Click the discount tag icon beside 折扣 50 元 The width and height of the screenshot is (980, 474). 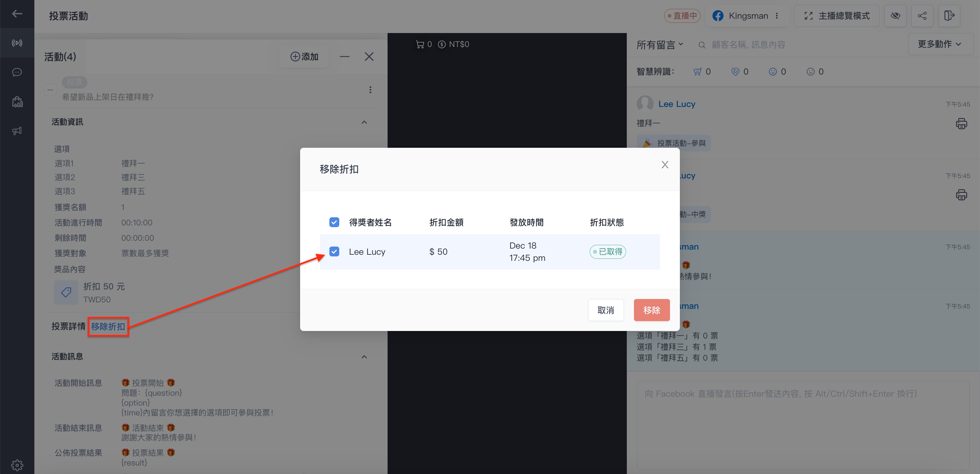(66, 293)
